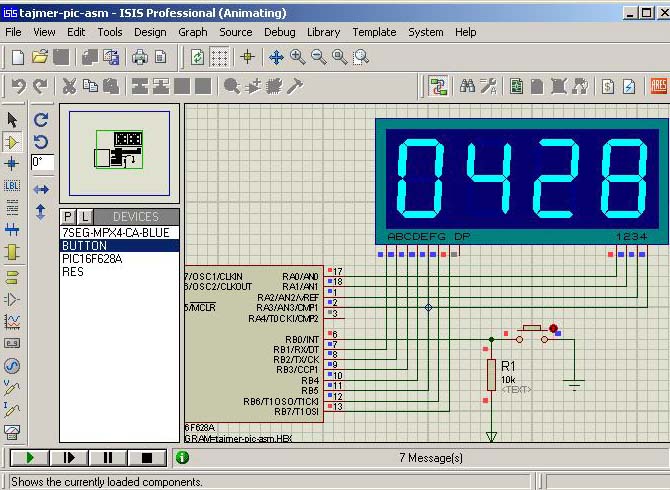Click the horizontal mirror flip icon
This screenshot has width=670, height=490.
point(41,189)
